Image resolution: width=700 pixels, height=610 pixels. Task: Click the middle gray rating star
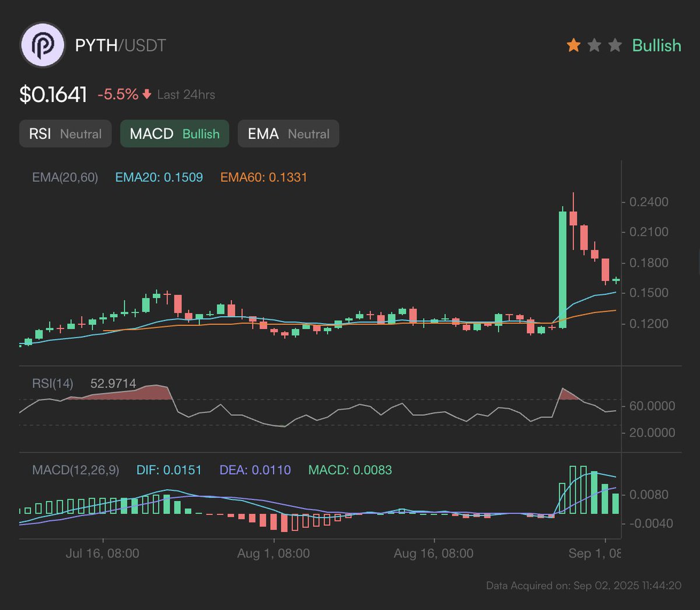pyautogui.click(x=594, y=45)
